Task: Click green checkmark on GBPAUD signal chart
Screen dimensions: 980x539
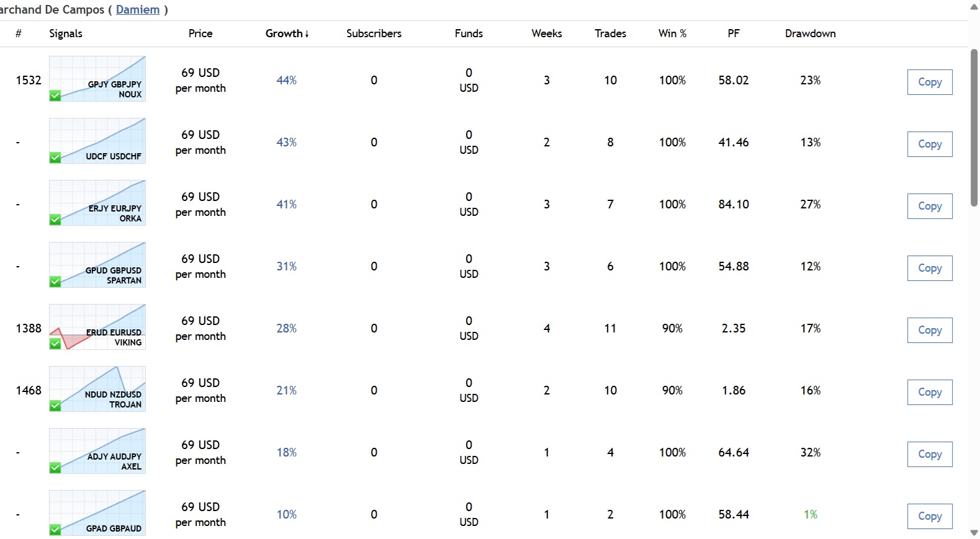Action: click(55, 530)
